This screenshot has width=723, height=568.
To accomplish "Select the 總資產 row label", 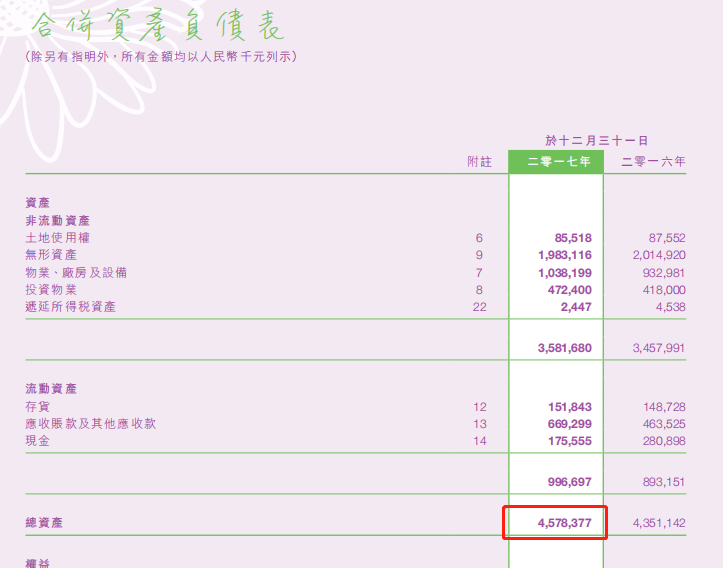I will click(x=44, y=523).
